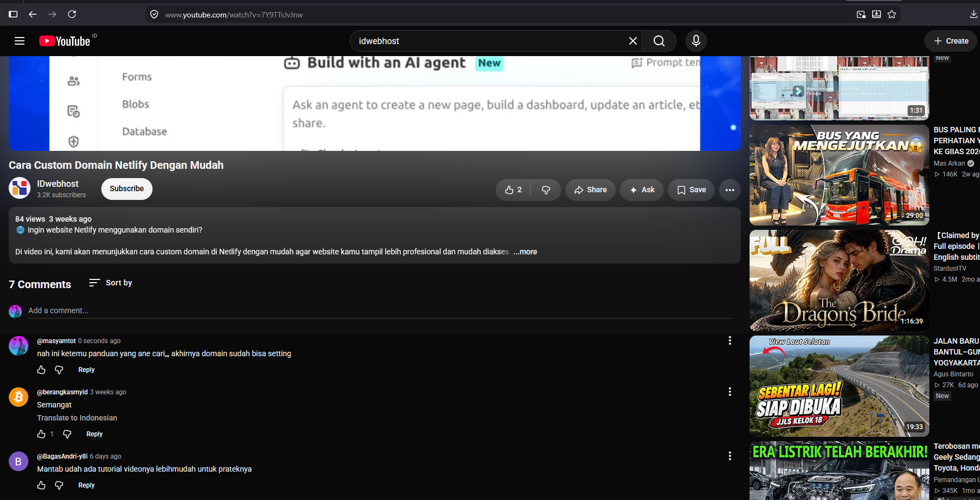Open the IDwebhost channel name link
Image resolution: width=980 pixels, height=500 pixels.
[58, 184]
